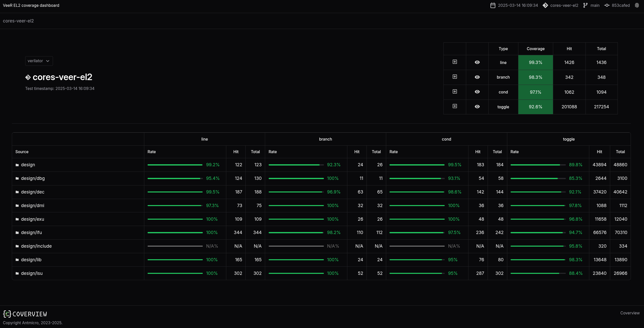Click the folder icon for design/dbg
644x328 pixels.
[17, 178]
